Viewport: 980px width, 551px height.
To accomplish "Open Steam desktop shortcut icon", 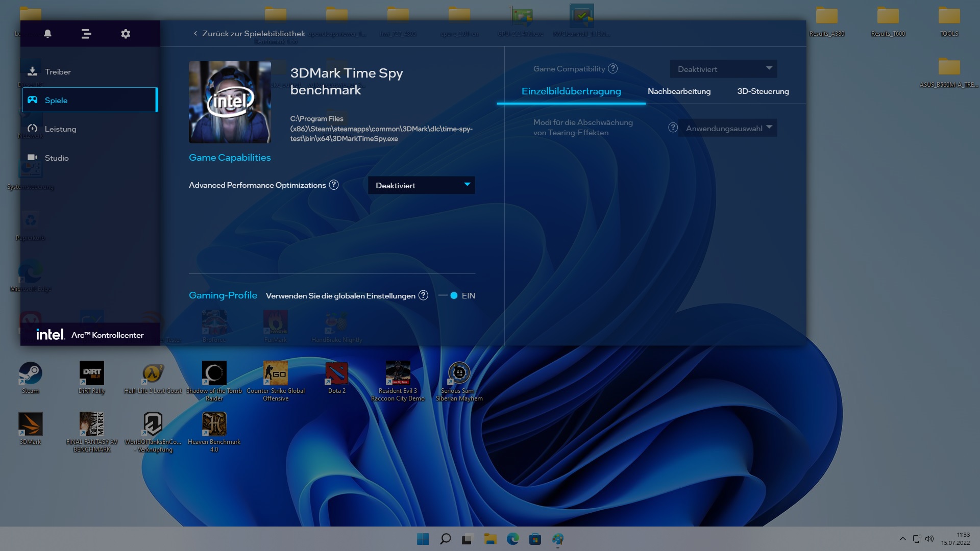I will tap(30, 374).
